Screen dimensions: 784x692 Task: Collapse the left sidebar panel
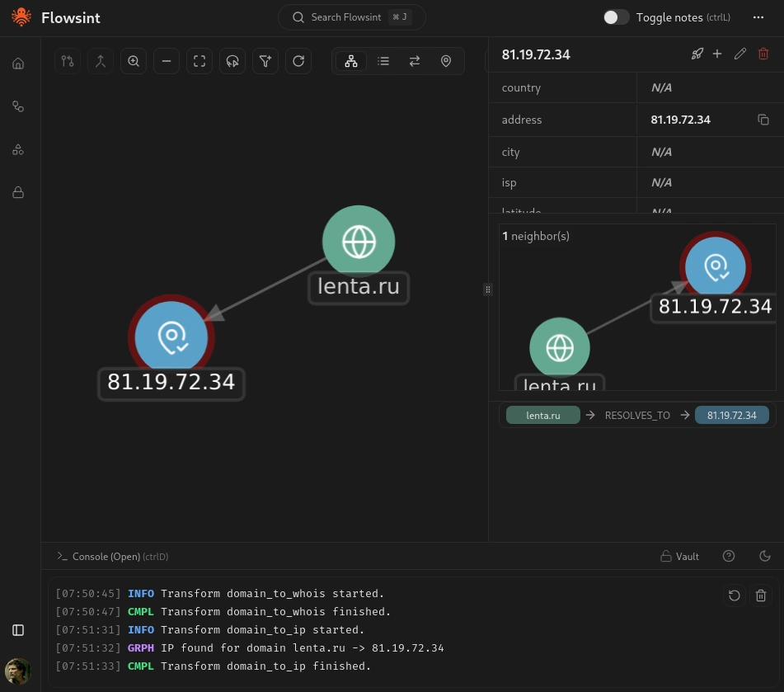coord(18,630)
